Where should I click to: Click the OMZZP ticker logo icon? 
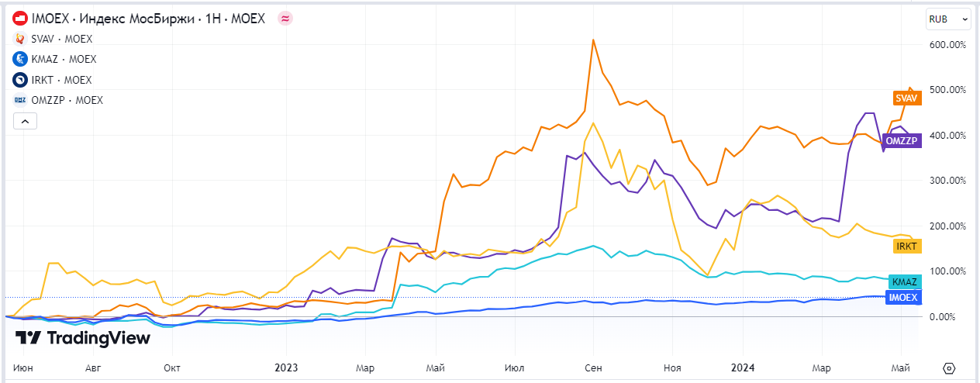[20, 100]
